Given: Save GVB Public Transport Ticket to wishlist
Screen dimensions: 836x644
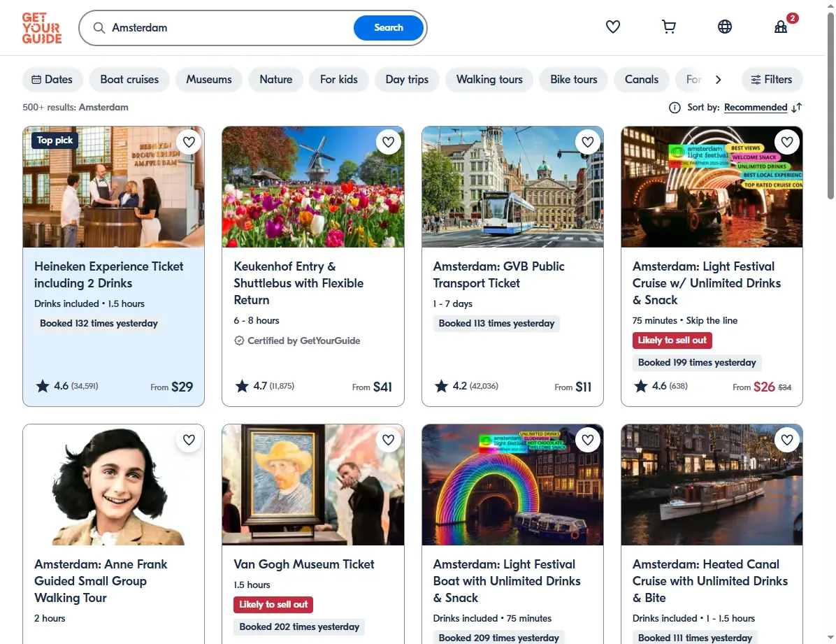Looking at the screenshot, I should (588, 142).
